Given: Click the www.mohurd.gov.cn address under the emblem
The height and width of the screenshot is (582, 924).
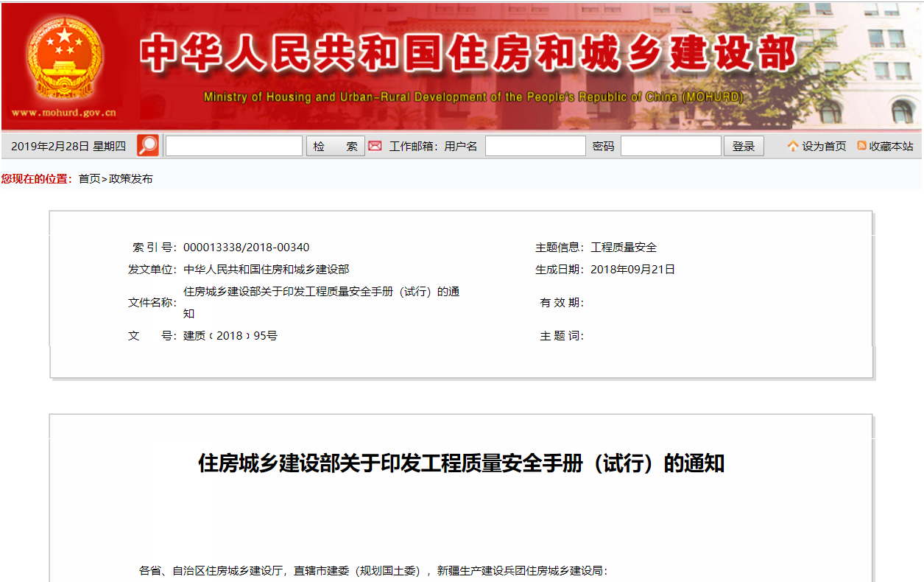Looking at the screenshot, I should point(64,113).
